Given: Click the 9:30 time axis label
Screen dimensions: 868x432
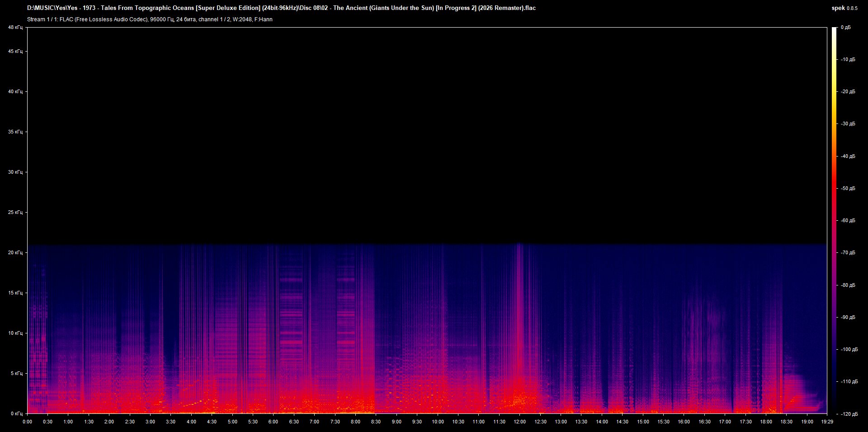Looking at the screenshot, I should point(417,422).
